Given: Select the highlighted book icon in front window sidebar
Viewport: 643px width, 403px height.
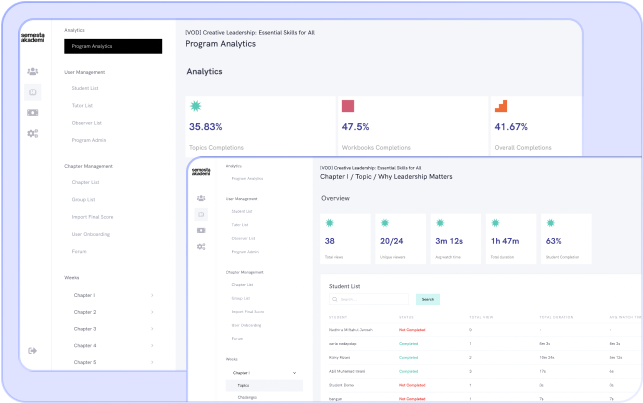Looking at the screenshot, I should 201,214.
